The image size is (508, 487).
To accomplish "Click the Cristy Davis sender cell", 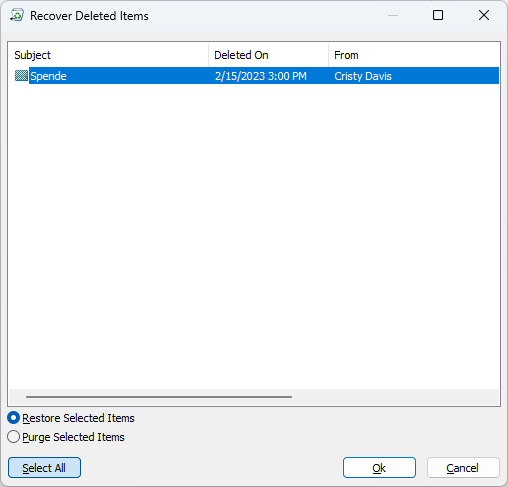I will (x=363, y=76).
